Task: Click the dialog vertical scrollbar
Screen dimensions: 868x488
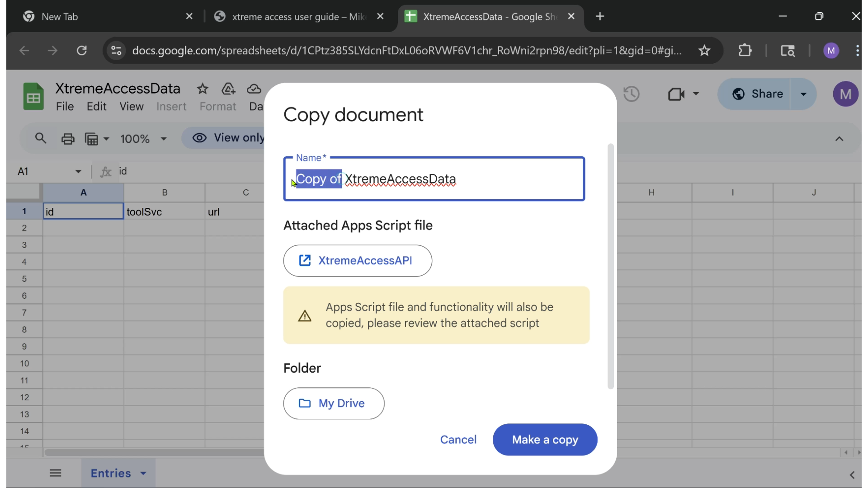Action: coord(611,267)
